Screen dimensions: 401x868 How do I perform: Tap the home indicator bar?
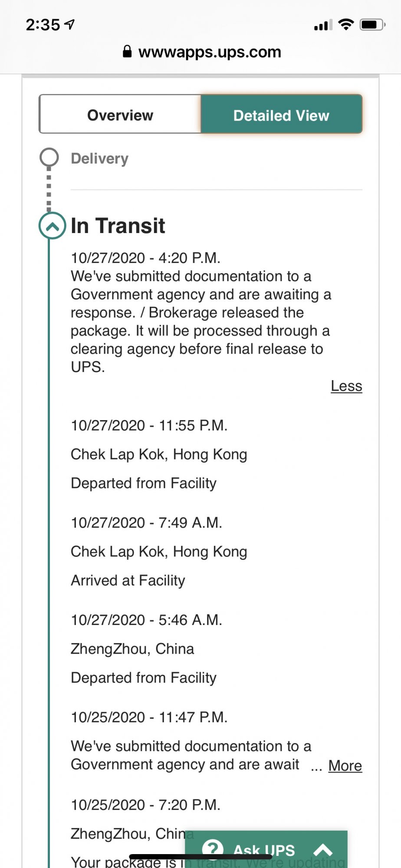point(200,857)
